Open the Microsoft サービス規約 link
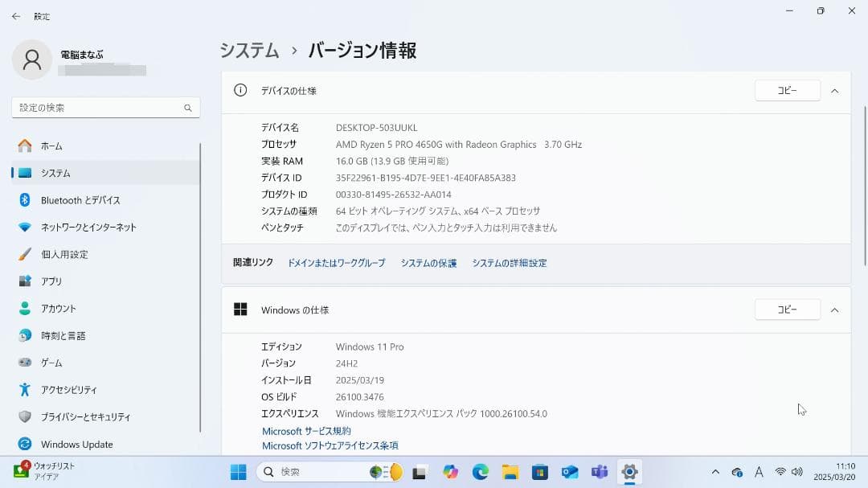 pyautogui.click(x=308, y=430)
